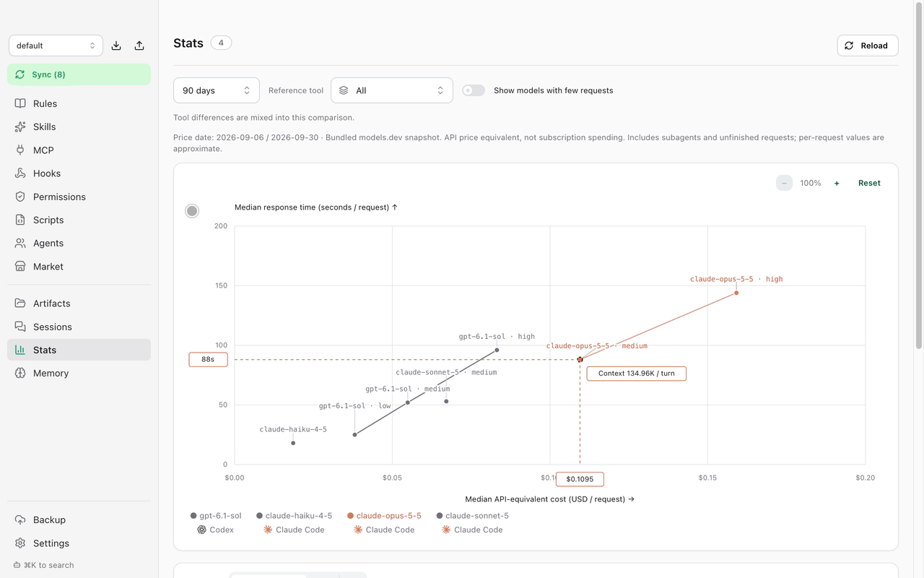
Task: Click the round gray toggle above the chart
Action: pos(192,211)
